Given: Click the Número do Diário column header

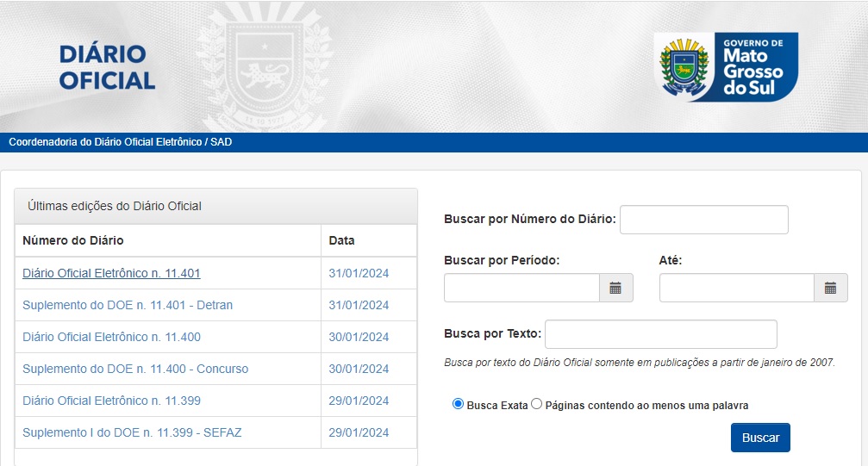Looking at the screenshot, I should [x=73, y=240].
